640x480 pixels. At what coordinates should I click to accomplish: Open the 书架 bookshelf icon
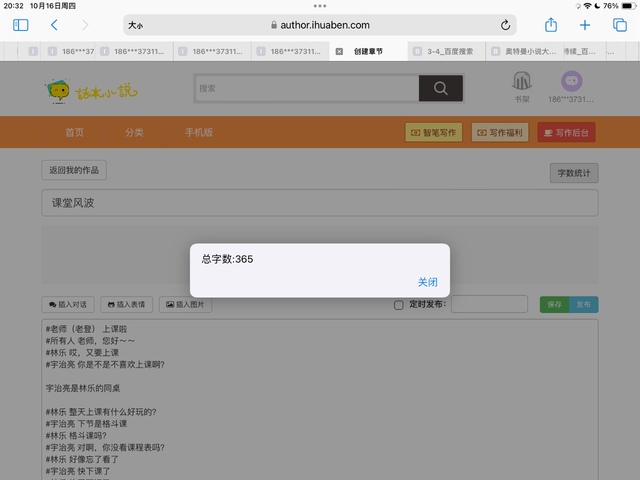[x=521, y=86]
